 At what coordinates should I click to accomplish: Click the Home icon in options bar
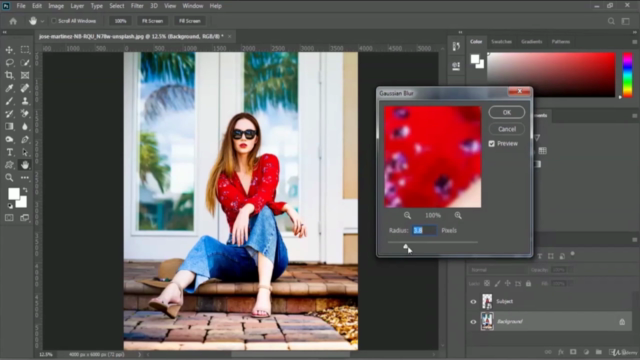tap(13, 21)
